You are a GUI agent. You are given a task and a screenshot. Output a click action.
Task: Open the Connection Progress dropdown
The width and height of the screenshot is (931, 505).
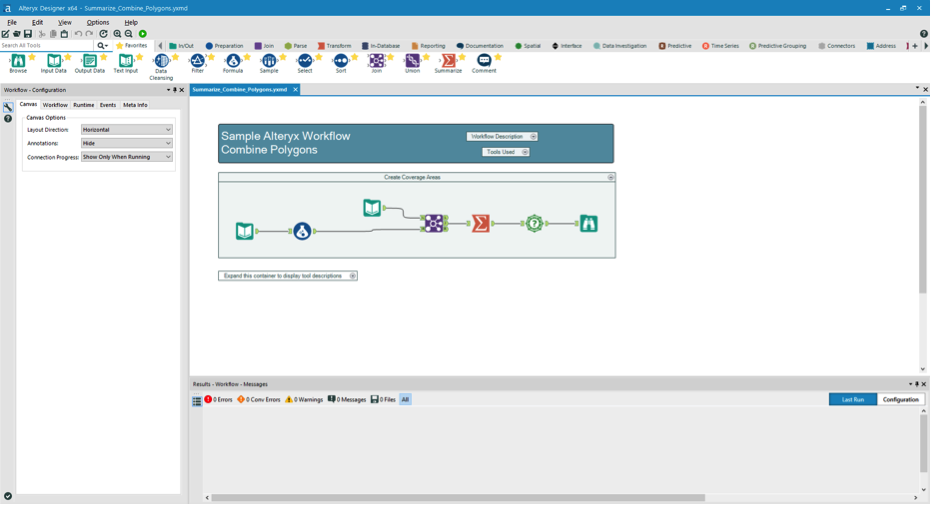pyautogui.click(x=126, y=157)
